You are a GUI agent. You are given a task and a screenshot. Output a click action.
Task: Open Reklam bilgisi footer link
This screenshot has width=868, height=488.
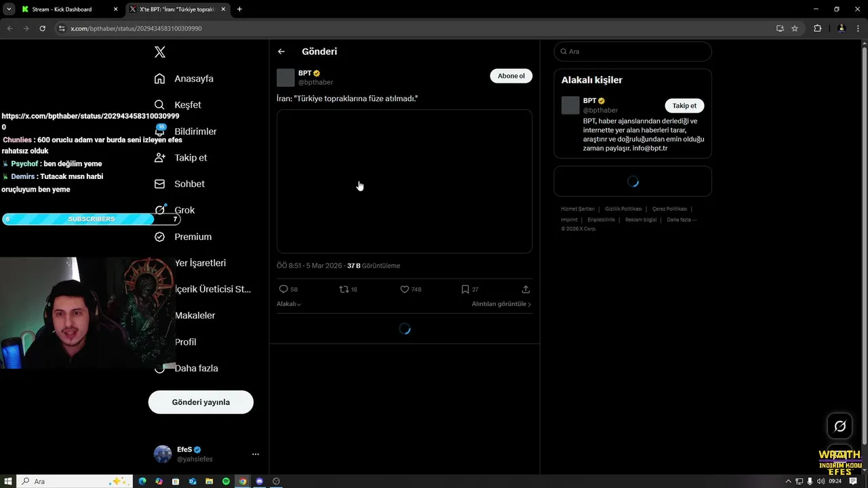click(641, 220)
